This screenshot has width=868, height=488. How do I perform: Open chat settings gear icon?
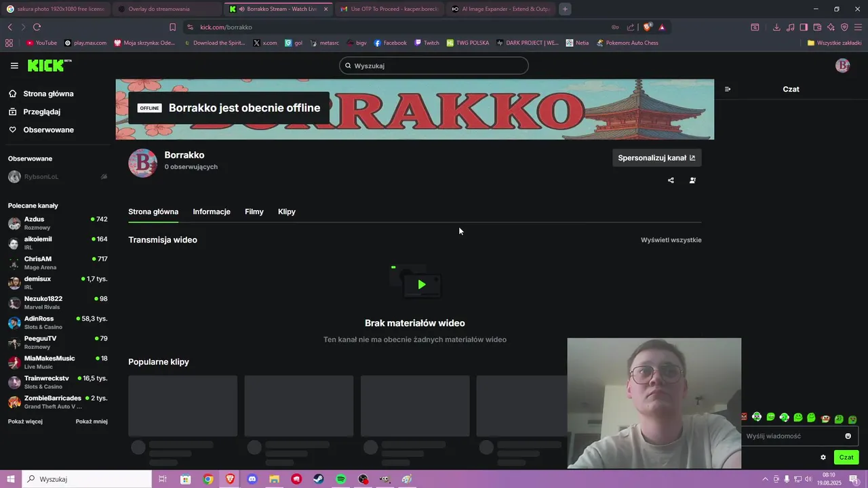tap(823, 457)
